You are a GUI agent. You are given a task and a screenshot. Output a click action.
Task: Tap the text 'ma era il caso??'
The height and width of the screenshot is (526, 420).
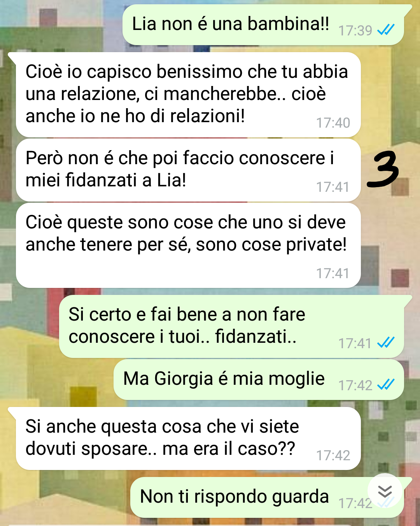coord(229,449)
